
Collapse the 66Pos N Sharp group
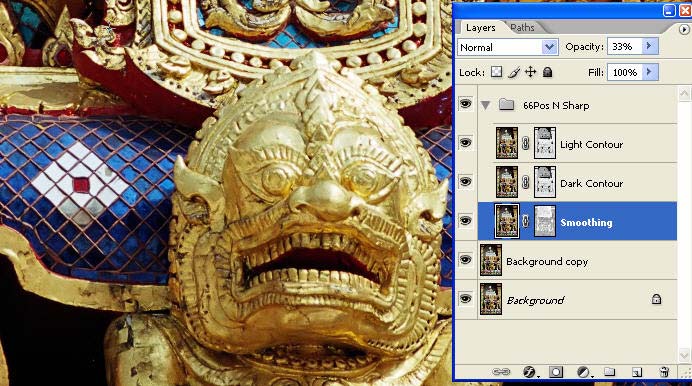(485, 105)
